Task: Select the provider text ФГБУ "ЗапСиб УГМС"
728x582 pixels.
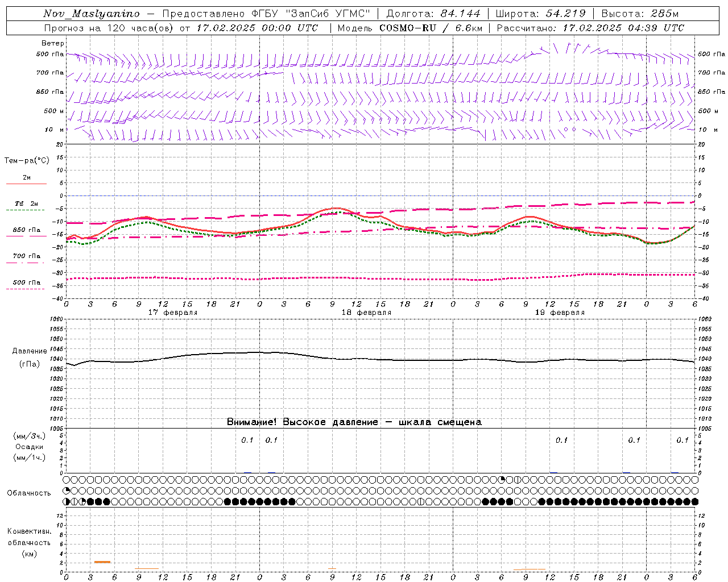Action: click(x=311, y=14)
